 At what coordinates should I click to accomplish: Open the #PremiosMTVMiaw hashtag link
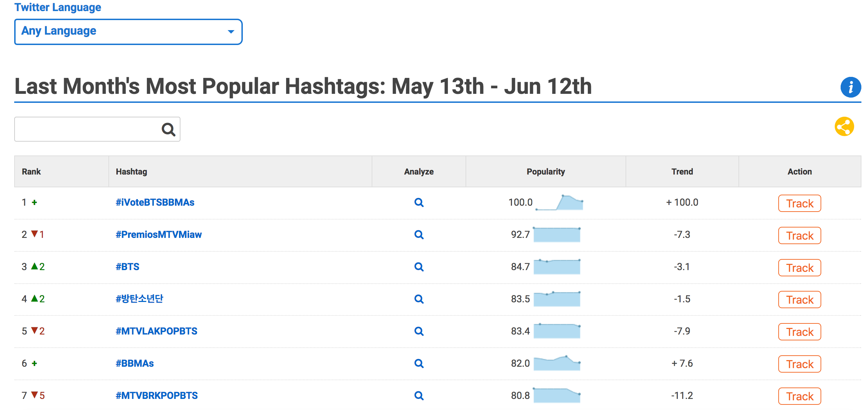click(x=159, y=235)
